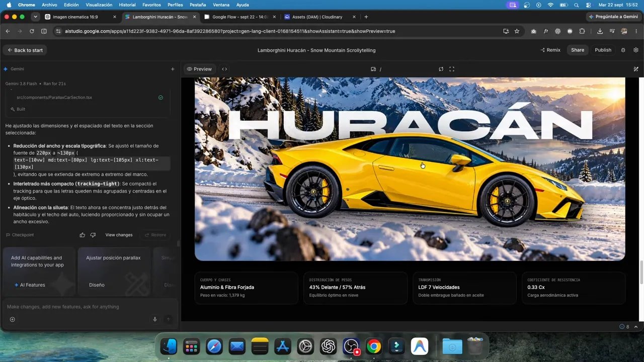Open the Favoritos menu in menu bar
The height and width of the screenshot is (362, 644).
tap(151, 5)
